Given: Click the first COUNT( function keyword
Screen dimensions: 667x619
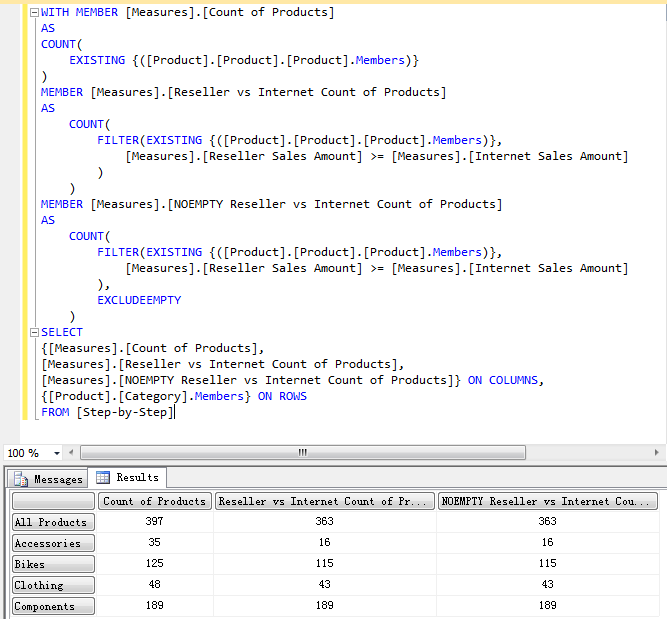Looking at the screenshot, I should [x=61, y=44].
